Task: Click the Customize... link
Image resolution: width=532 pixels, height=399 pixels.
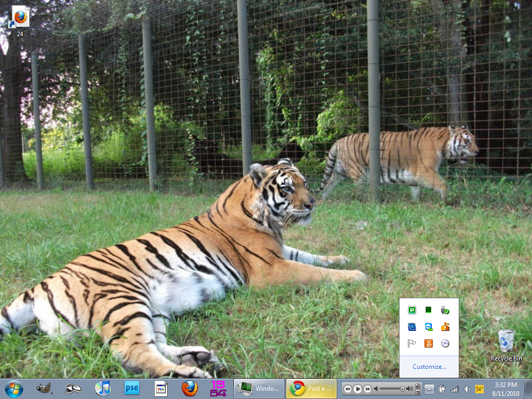Action: click(429, 367)
